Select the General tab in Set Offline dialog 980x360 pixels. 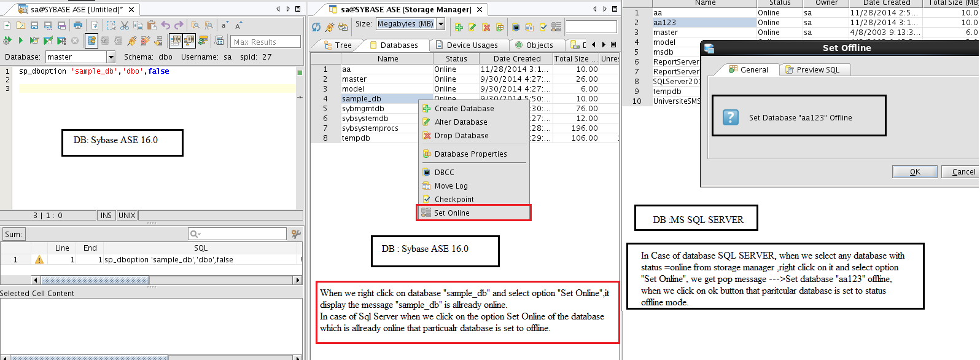click(x=749, y=69)
